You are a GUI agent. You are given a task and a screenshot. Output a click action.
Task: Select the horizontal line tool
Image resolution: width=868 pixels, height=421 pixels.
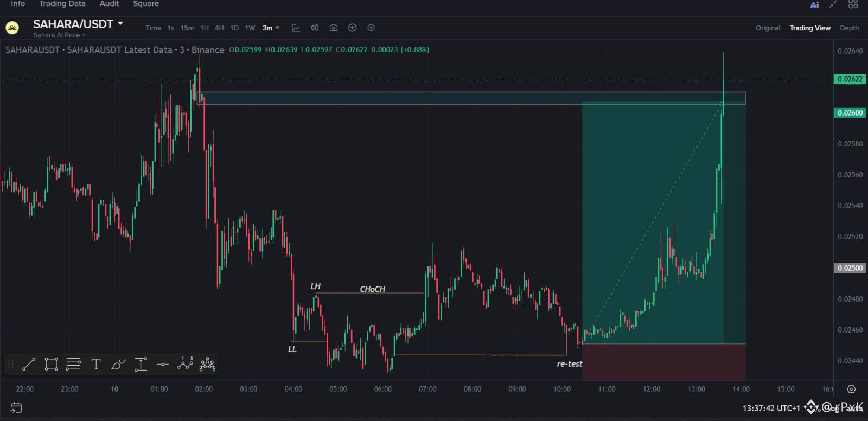[163, 365]
